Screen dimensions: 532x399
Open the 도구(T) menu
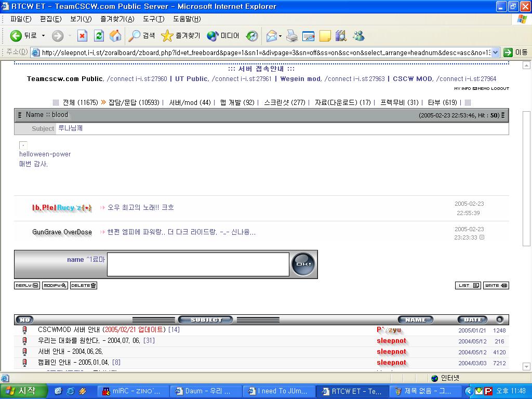[x=153, y=19]
